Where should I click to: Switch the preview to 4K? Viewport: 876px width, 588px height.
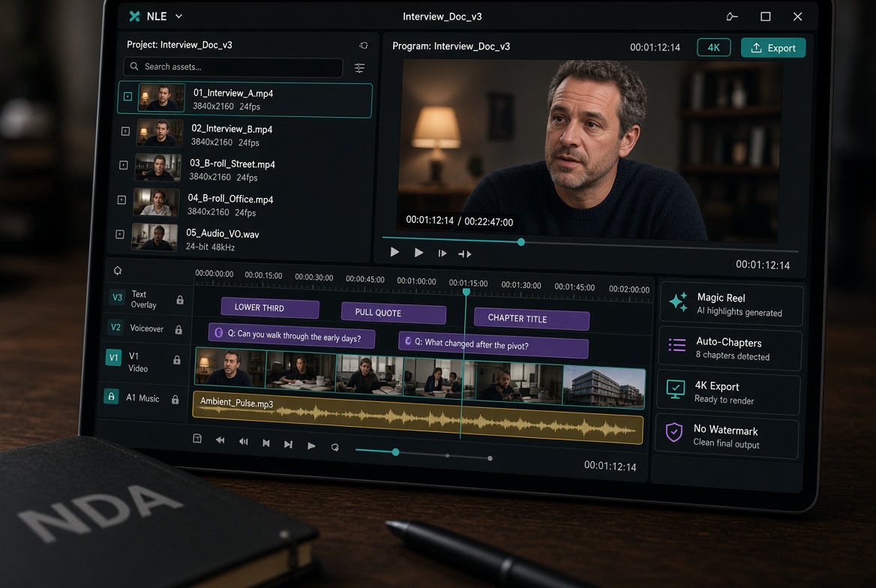tap(714, 47)
